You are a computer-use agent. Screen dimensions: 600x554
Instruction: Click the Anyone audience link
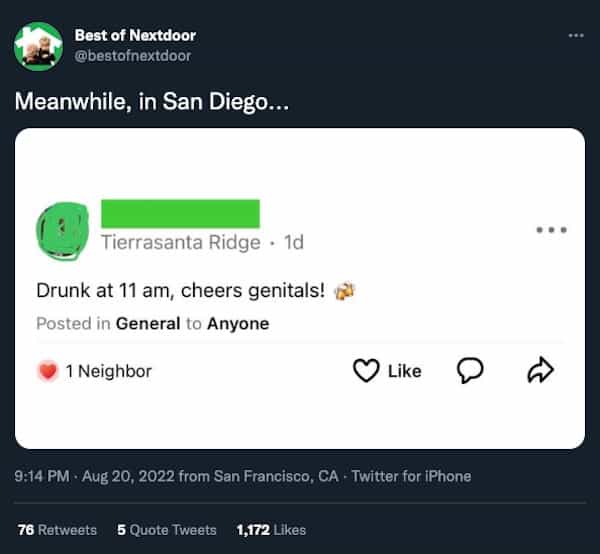[238, 323]
